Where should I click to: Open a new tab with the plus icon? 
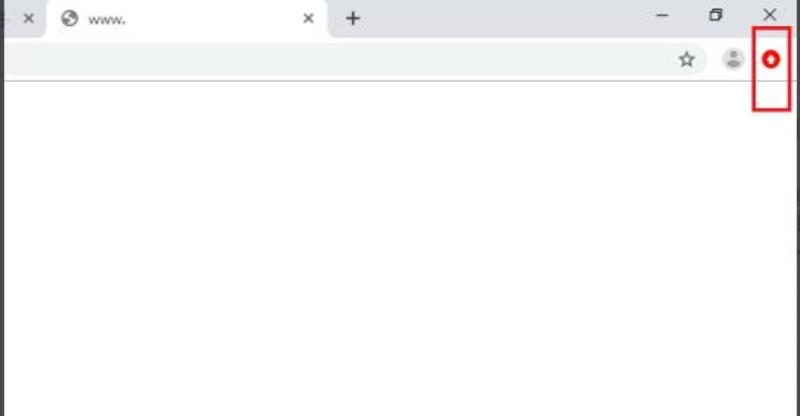[353, 19]
